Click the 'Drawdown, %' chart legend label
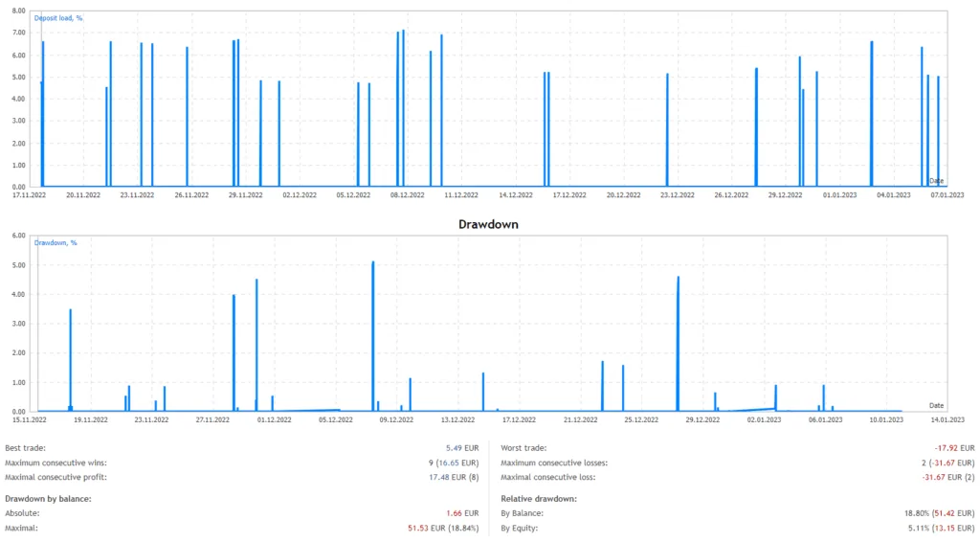The width and height of the screenshot is (980, 542). 56,243
